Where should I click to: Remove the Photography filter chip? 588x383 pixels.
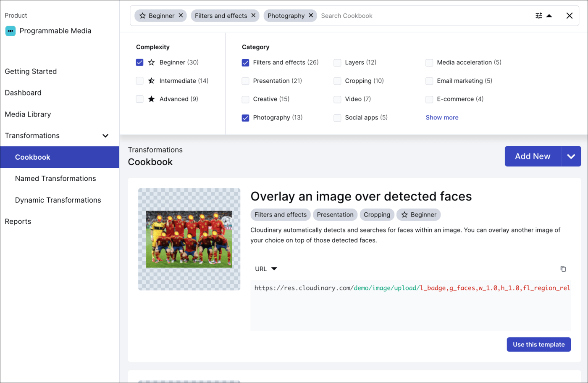311,16
